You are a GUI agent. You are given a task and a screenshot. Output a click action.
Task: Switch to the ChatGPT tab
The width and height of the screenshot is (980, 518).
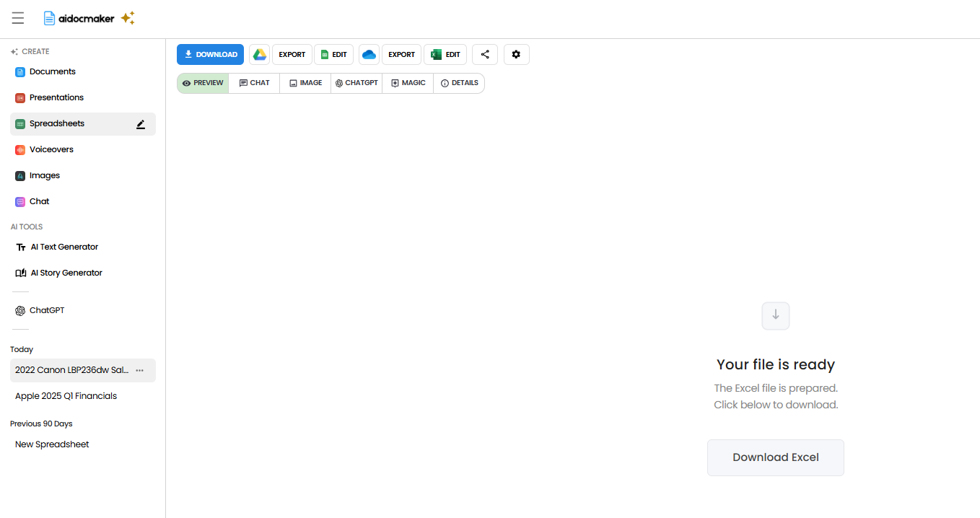pyautogui.click(x=356, y=83)
